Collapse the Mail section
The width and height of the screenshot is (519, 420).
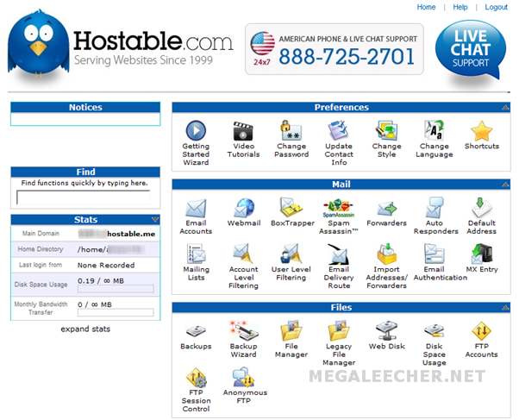coord(505,185)
